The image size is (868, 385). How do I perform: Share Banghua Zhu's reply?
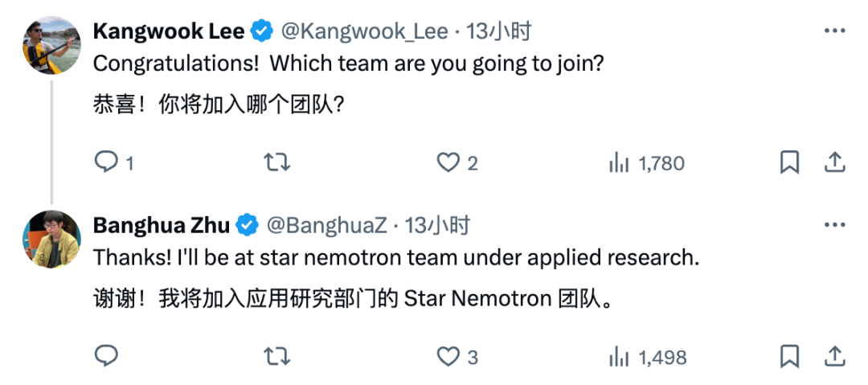(835, 355)
